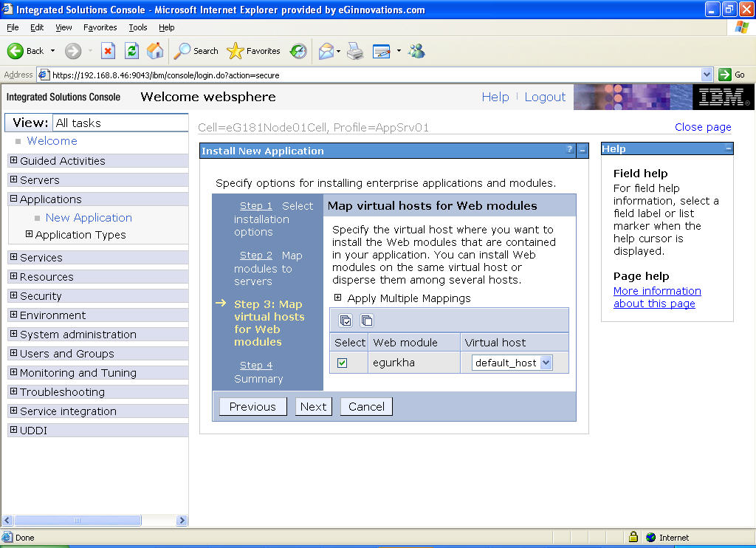The height and width of the screenshot is (548, 756).
Task: Click the Next button
Action: coord(313,407)
